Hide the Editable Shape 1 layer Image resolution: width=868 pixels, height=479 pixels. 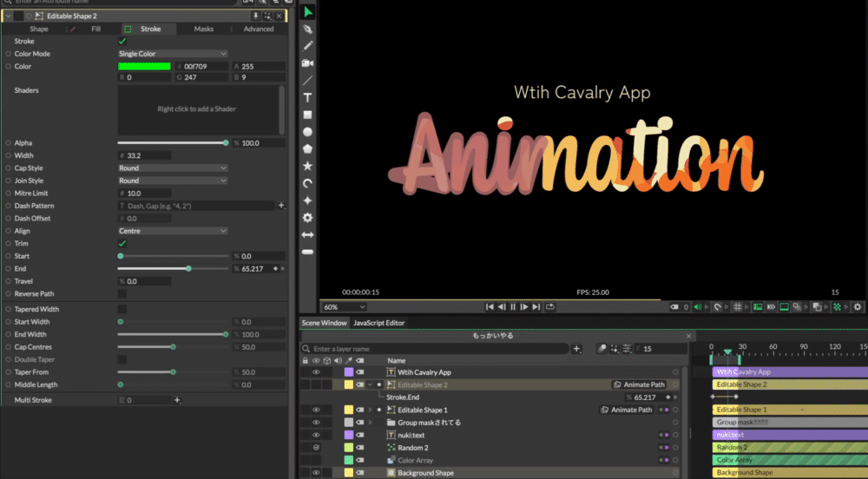tap(316, 410)
